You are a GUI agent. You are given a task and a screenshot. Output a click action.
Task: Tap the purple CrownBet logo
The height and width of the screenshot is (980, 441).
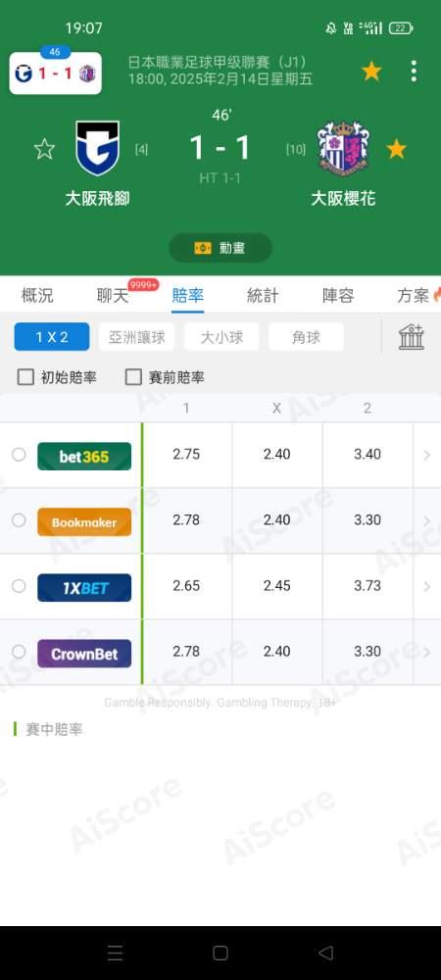click(84, 653)
